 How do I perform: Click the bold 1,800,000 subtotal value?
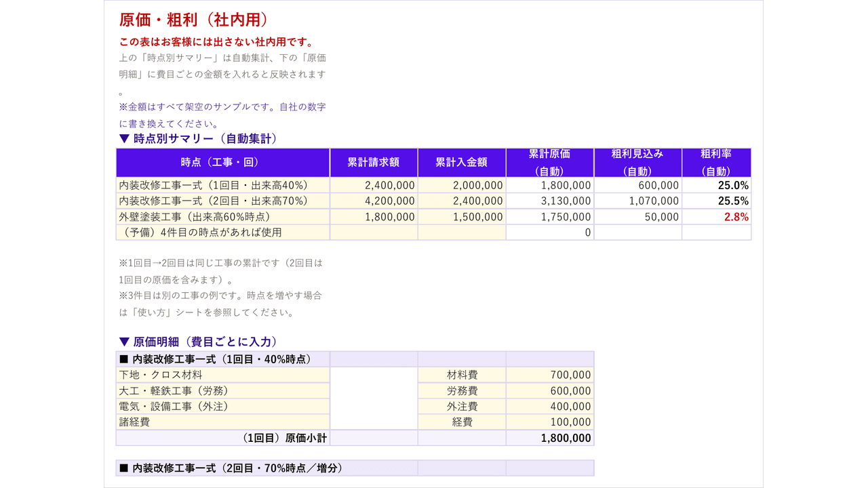tap(550, 438)
